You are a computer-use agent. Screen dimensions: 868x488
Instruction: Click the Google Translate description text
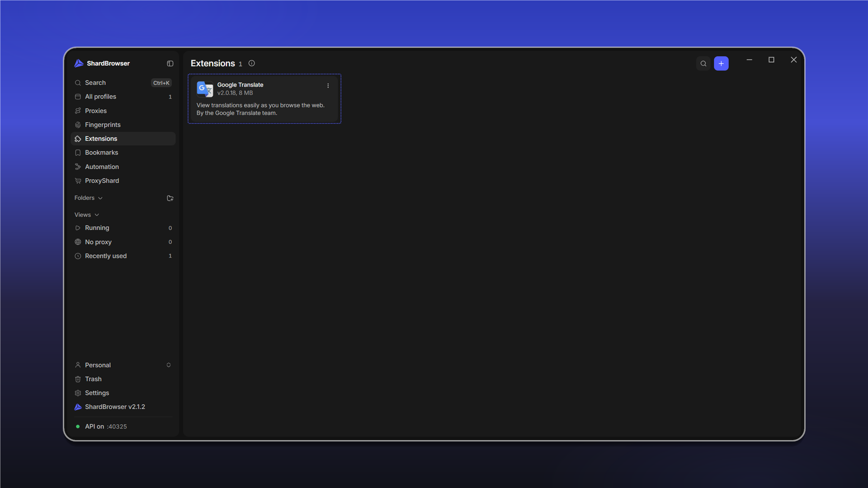tap(260, 109)
